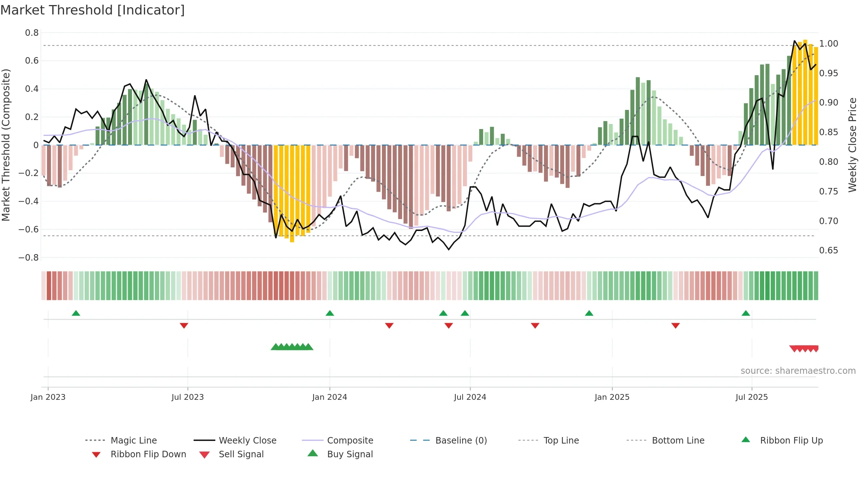Click the 1.00 tick on right price axis

coord(829,44)
